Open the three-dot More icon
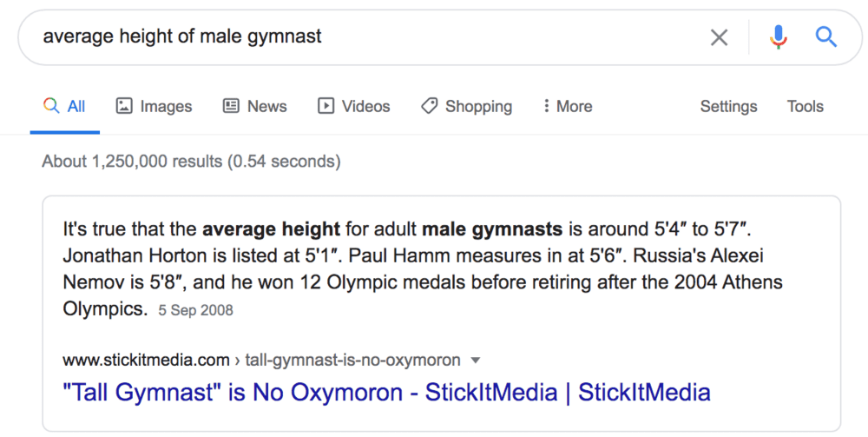This screenshot has width=868, height=437. [546, 105]
